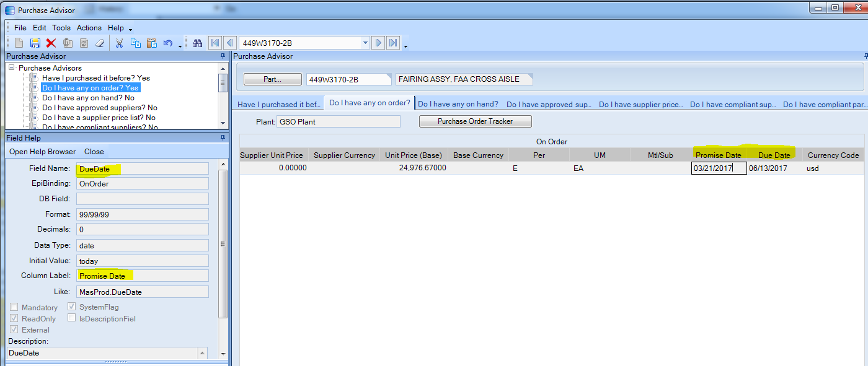Click the Refresh toolbar icon
The height and width of the screenshot is (366, 868).
[84, 43]
